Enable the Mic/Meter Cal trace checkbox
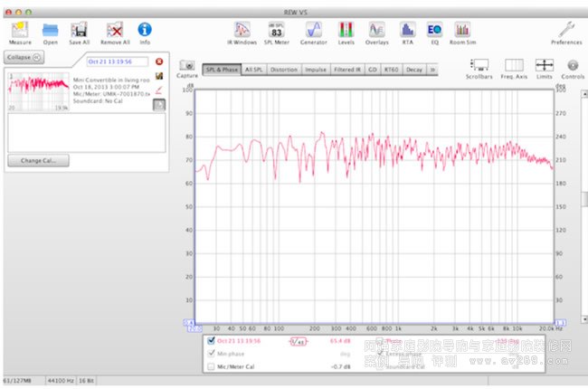Screen dimensions: 588x389 (x=212, y=366)
